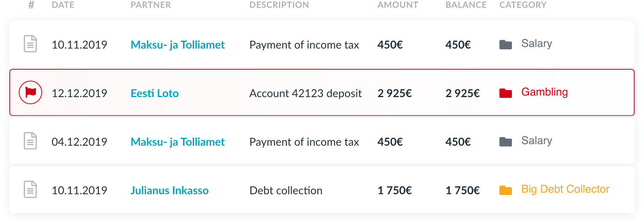
Task: Select the Big Debt Collector category label
Action: [565, 189]
